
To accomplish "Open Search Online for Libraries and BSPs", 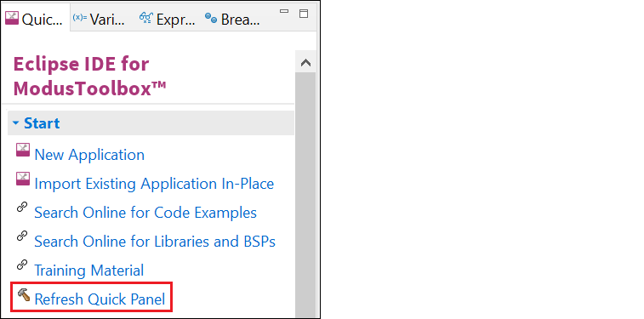I will click(x=155, y=241).
